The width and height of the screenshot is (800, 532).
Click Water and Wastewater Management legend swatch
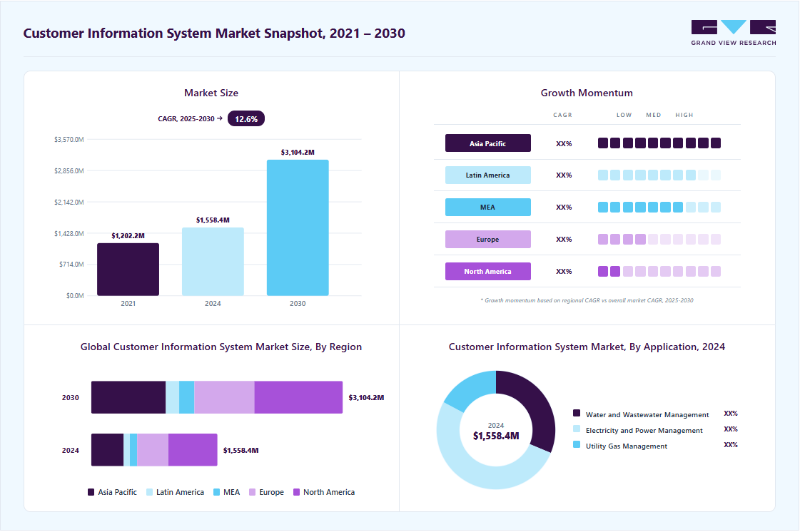[577, 413]
